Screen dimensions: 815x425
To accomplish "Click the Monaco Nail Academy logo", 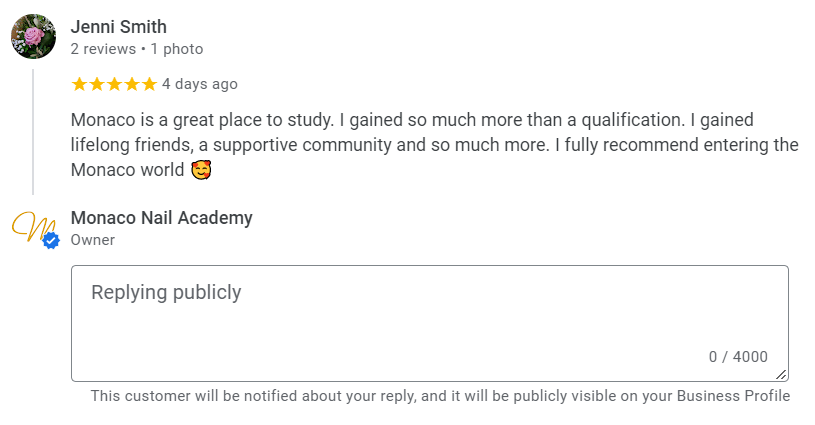I will [x=32, y=226].
